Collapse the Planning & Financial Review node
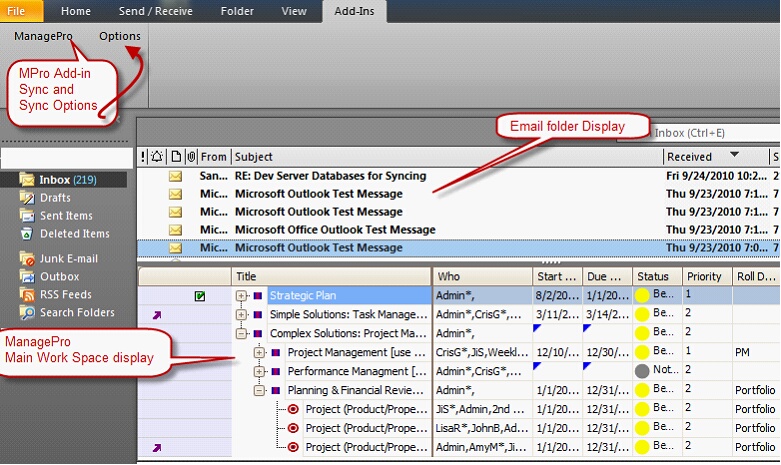781x465 pixels. pyautogui.click(x=259, y=390)
